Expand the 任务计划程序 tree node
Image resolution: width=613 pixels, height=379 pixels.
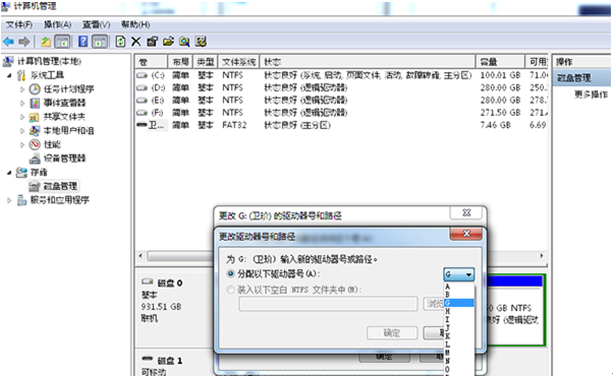(22, 90)
